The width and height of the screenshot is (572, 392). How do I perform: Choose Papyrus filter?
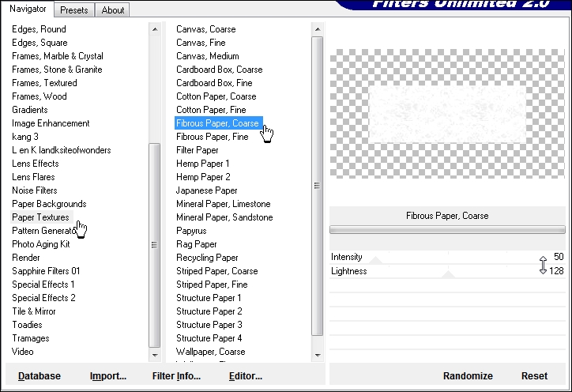(191, 231)
